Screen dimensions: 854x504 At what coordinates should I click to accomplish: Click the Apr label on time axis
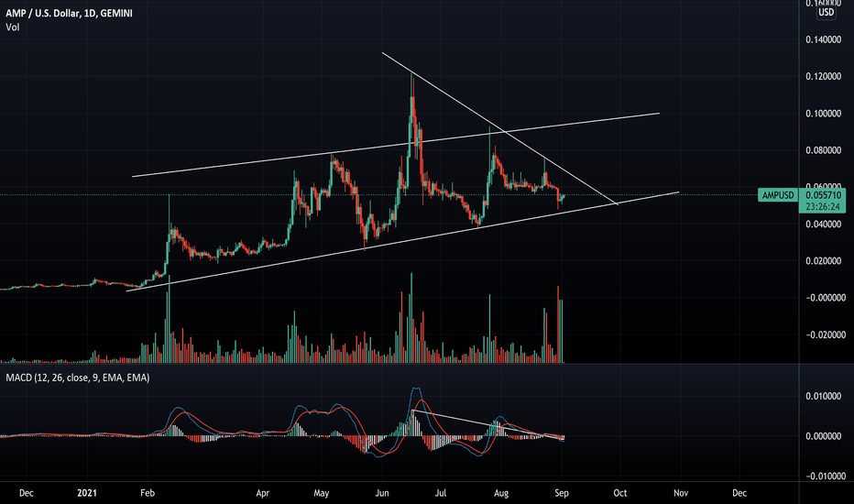pyautogui.click(x=262, y=493)
